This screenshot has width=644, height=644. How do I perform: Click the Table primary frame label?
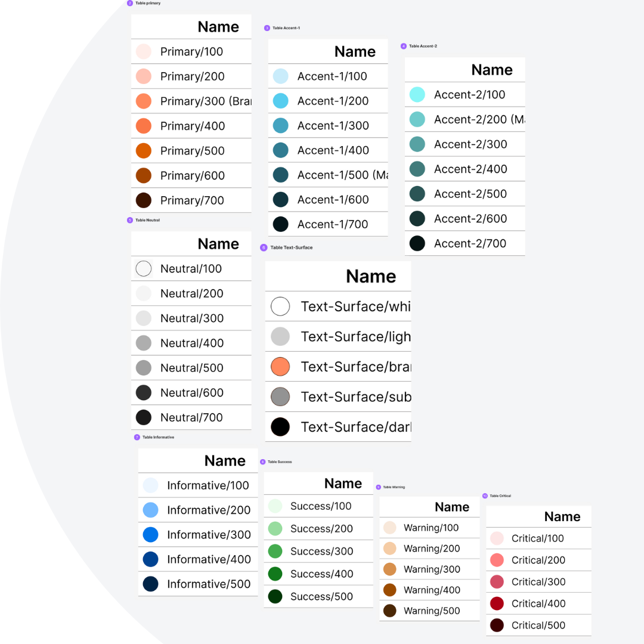pos(148,3)
